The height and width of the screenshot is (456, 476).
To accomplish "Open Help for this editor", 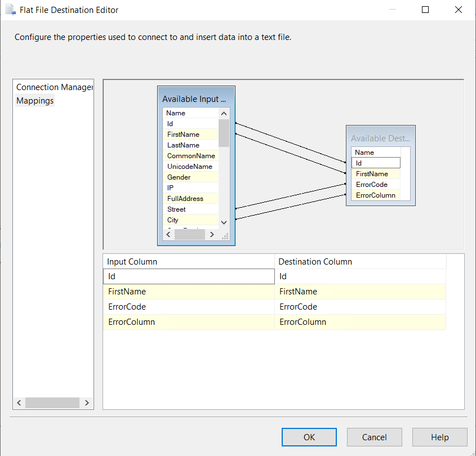I will coord(439,437).
